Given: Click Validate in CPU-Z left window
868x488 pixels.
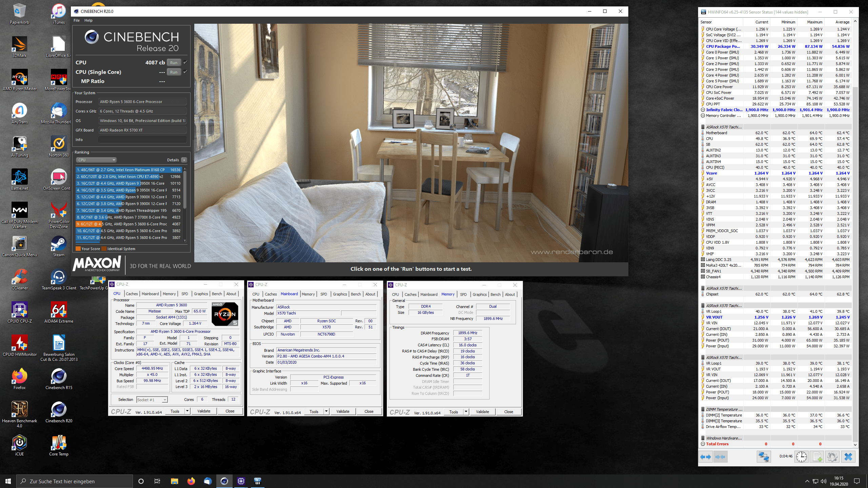Looking at the screenshot, I should tap(204, 411).
